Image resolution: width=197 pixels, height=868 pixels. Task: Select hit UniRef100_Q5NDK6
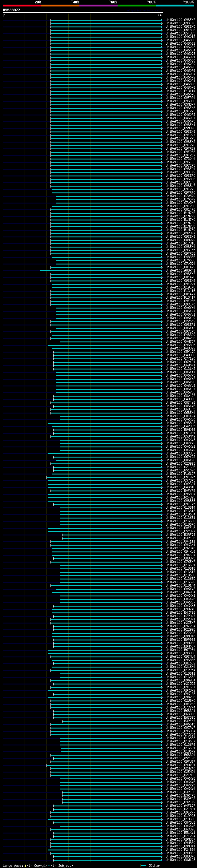click(180, 128)
